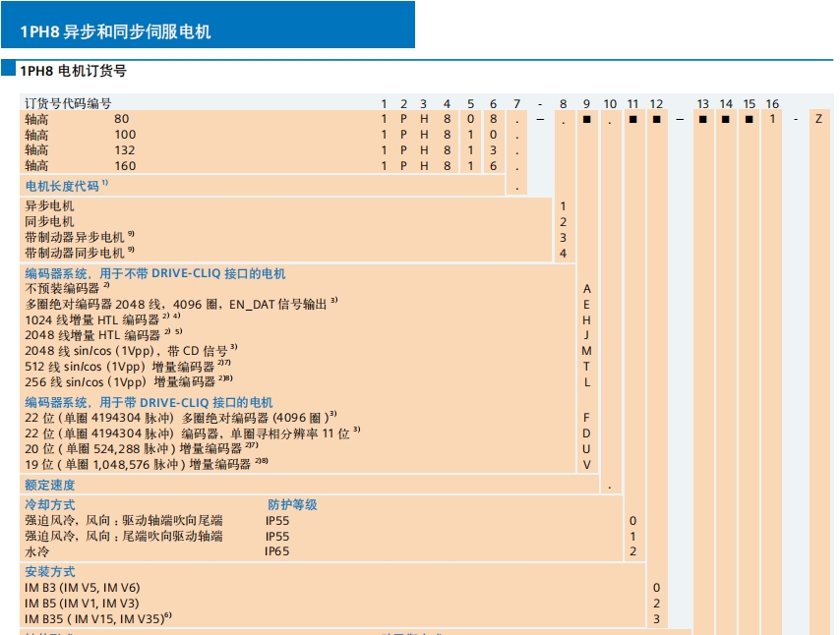Viewport: 840px width, 635px height.
Task: Select the "安装方式" heading
Action: click(x=50, y=572)
